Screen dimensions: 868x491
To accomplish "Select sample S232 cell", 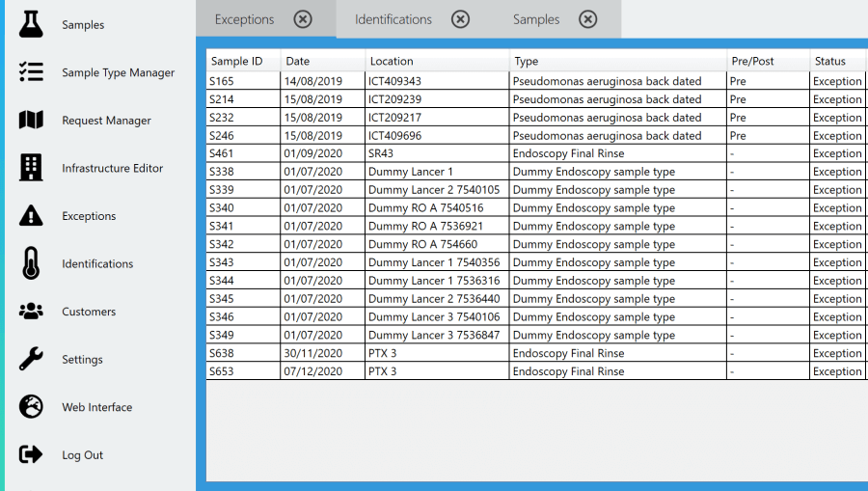I will pyautogui.click(x=244, y=118).
